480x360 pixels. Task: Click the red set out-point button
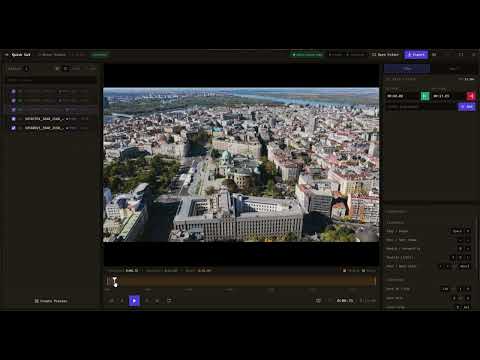tap(470, 96)
